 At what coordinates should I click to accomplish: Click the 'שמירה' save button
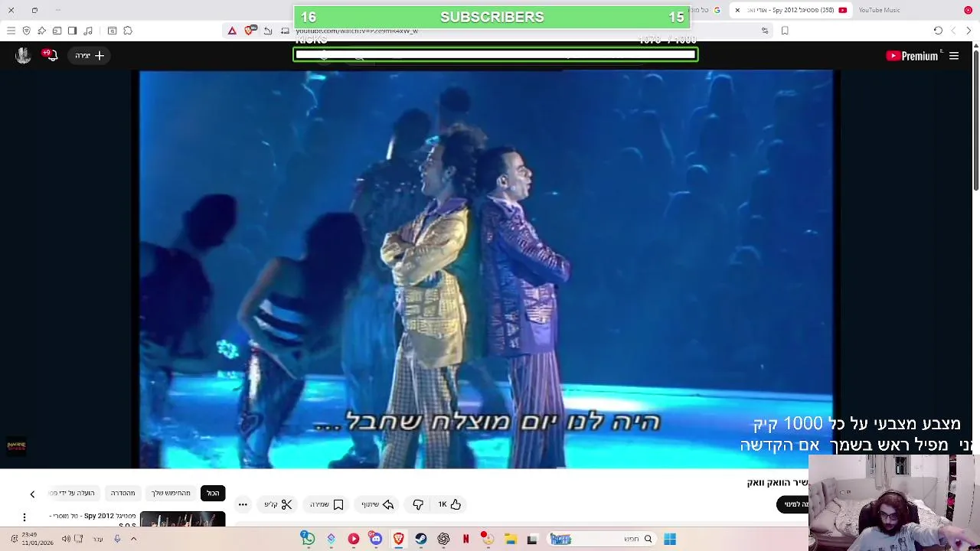point(327,504)
